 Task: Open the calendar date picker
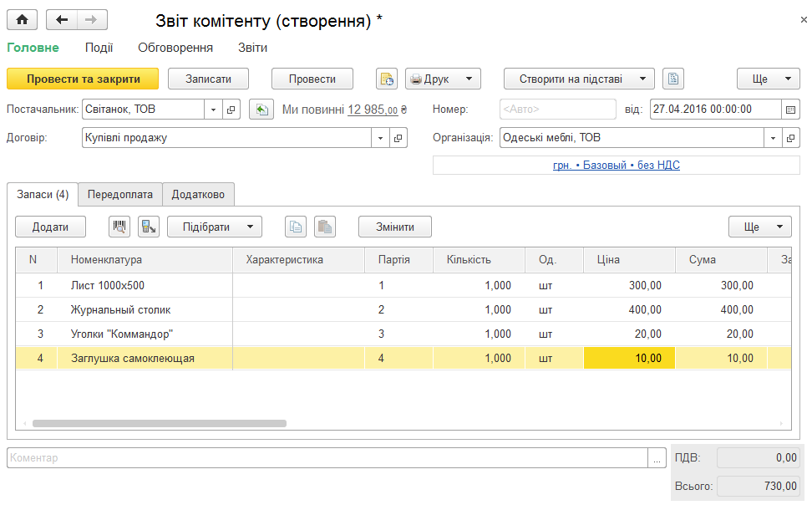[790, 110]
